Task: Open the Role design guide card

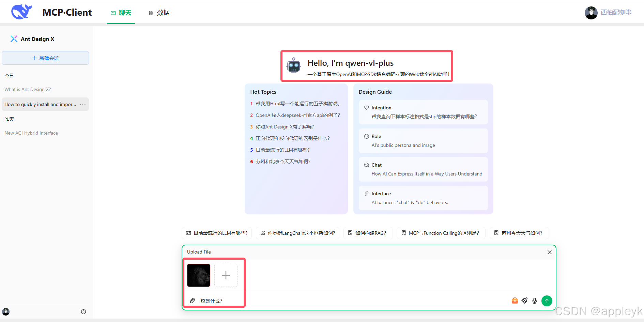Action: [x=423, y=141]
